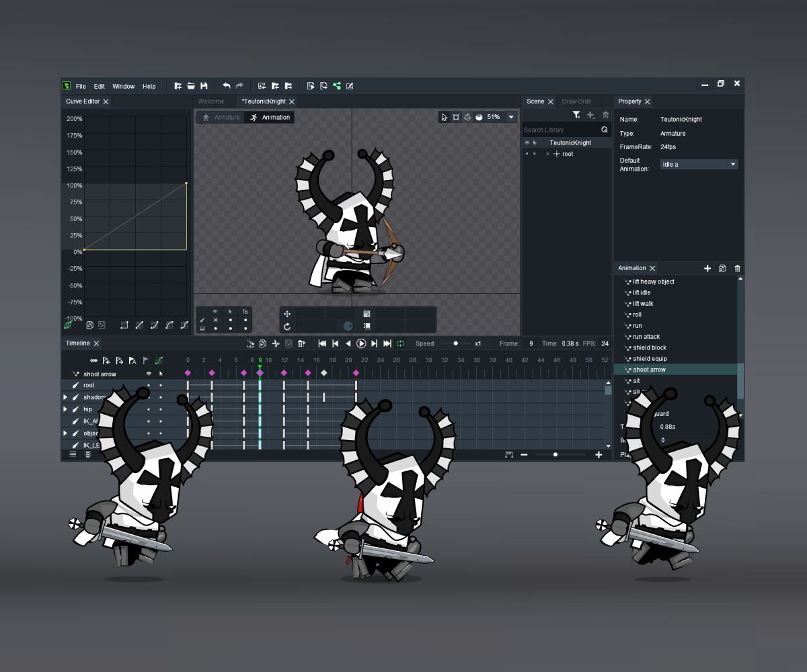Image resolution: width=807 pixels, height=672 pixels.
Task: Delete animation with Animation panel trash icon
Action: click(737, 268)
